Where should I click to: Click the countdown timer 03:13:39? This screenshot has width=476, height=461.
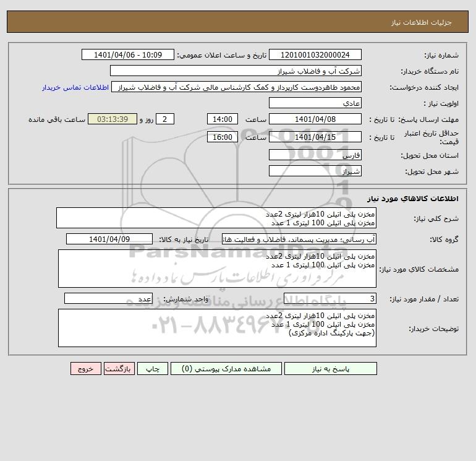point(113,119)
